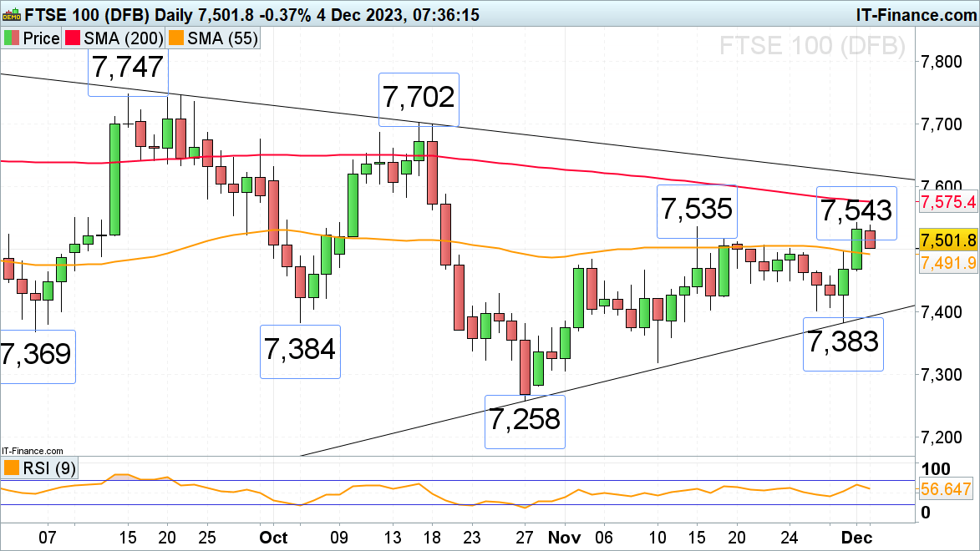Click the orange 7,491.9 SMA value tag
980x551 pixels.
948,263
